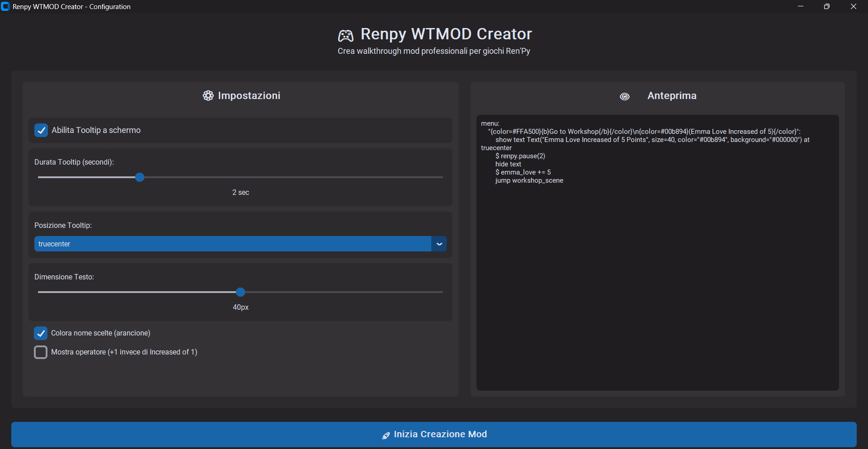Screen dimensions: 868x449
Task: Maximize or restore the application window
Action: [x=827, y=6]
